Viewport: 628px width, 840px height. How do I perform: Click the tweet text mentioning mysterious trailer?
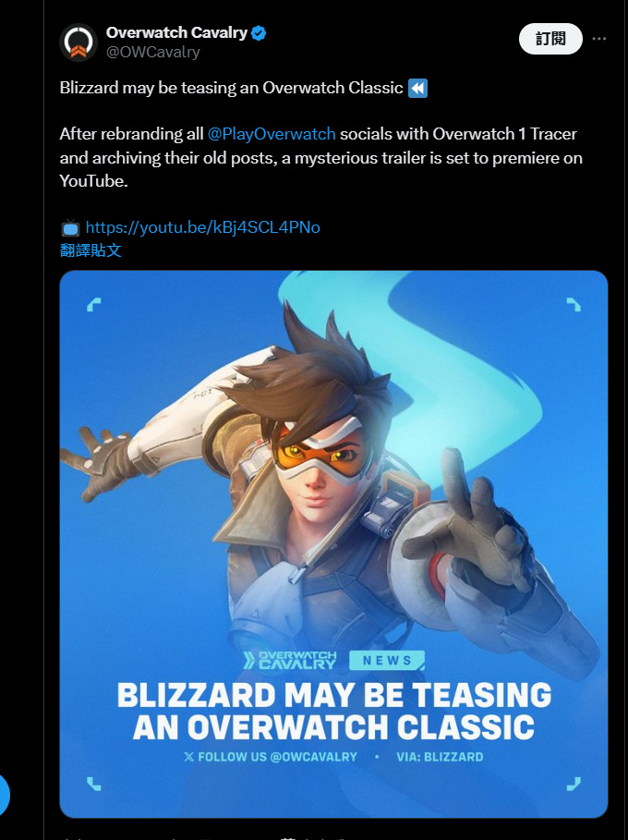pyautogui.click(x=320, y=157)
